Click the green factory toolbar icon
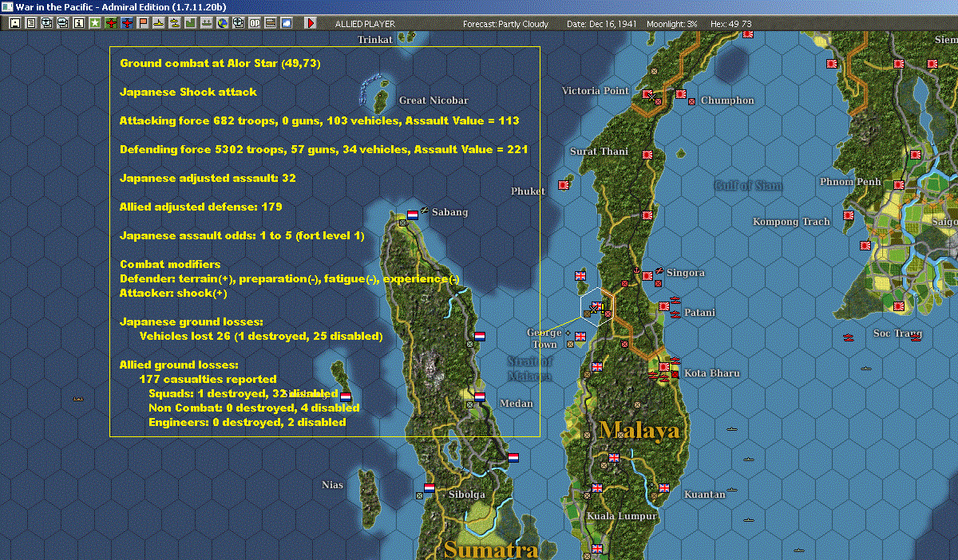Viewport: 958px width, 560px height. coord(190,23)
